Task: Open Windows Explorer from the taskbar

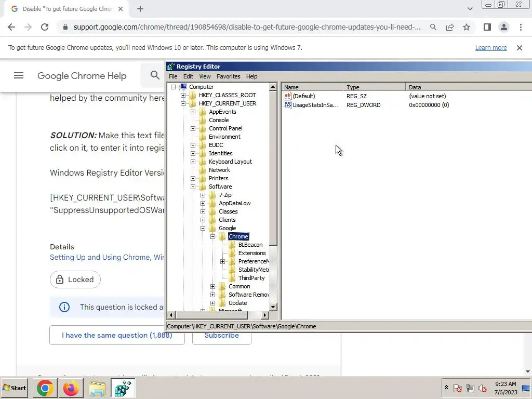Action: pyautogui.click(x=97, y=388)
